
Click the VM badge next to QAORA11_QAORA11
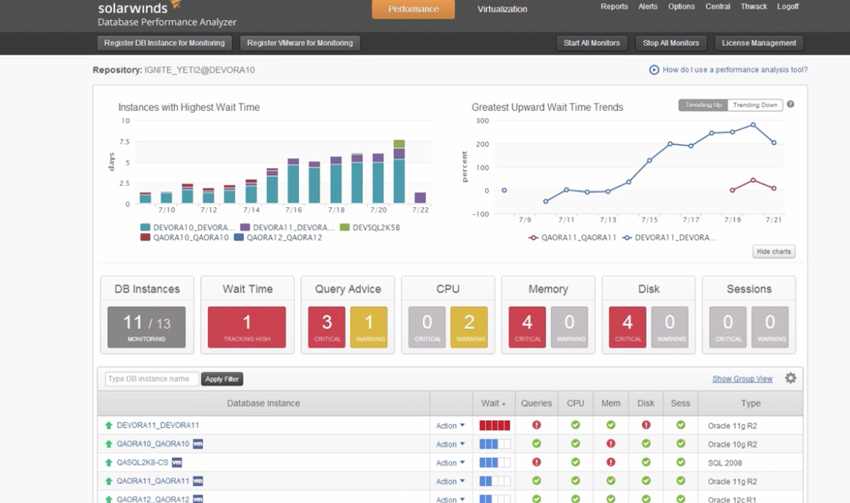[x=198, y=481]
